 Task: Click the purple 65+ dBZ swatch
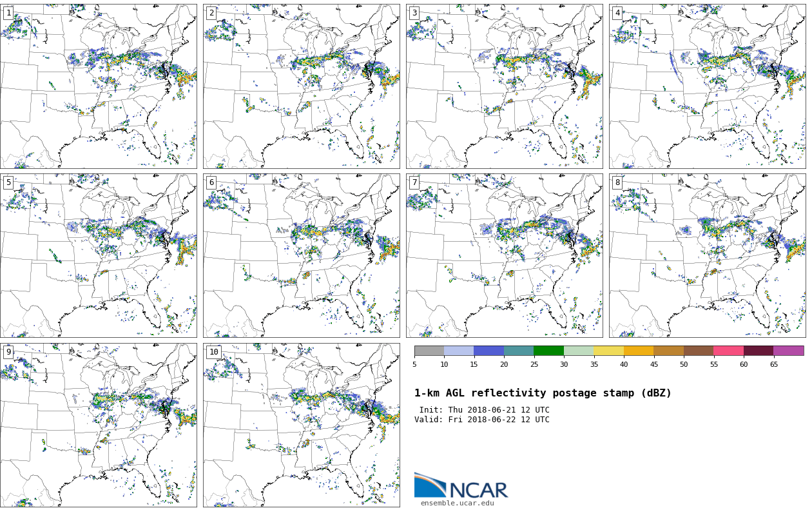point(788,351)
